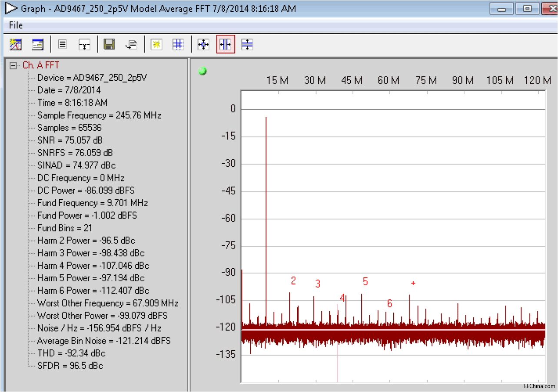Image resolution: width=558 pixels, height=392 pixels.
Task: Open the File menu
Action: click(16, 25)
